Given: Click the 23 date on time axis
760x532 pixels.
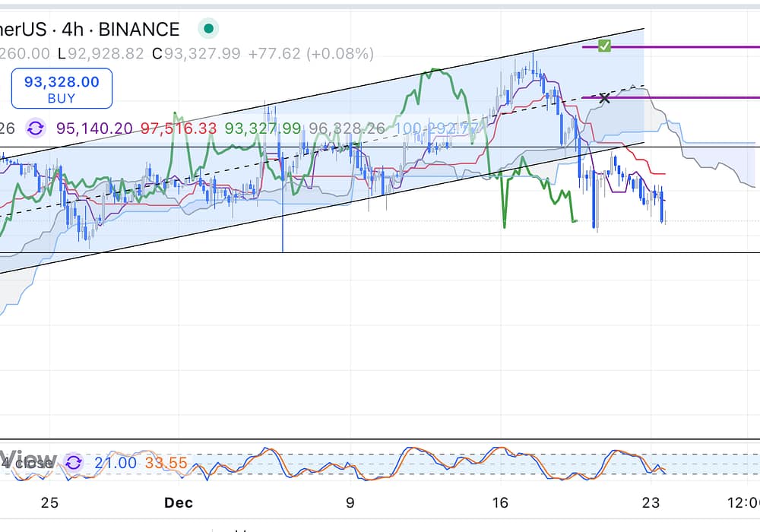Looking at the screenshot, I should (x=650, y=502).
